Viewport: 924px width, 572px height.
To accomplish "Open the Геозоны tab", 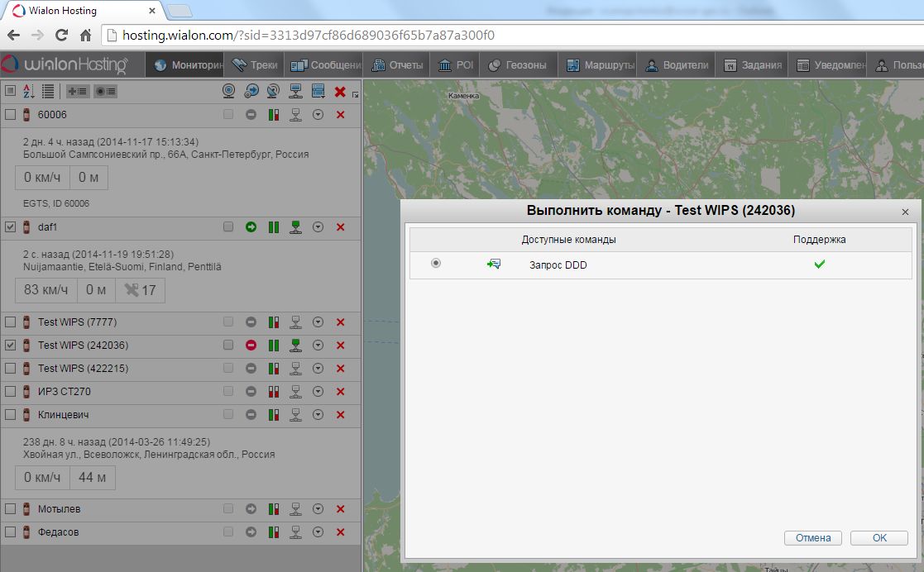I will coord(517,65).
